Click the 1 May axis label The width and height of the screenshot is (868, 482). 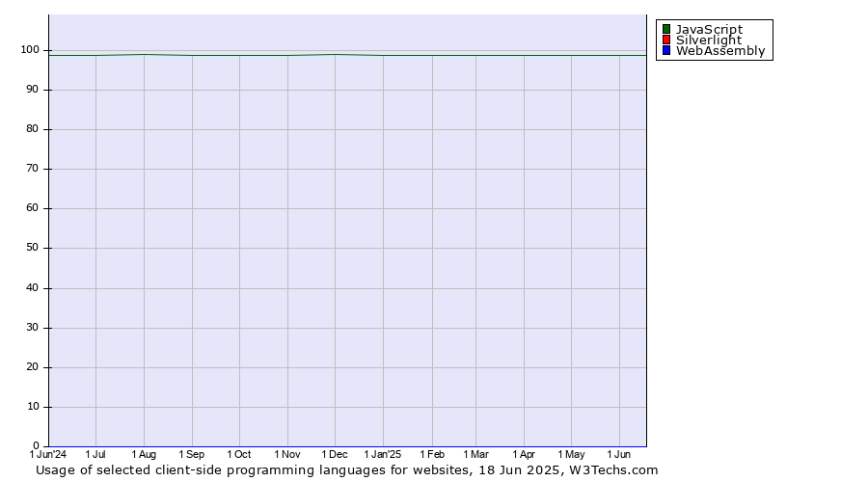coord(571,454)
